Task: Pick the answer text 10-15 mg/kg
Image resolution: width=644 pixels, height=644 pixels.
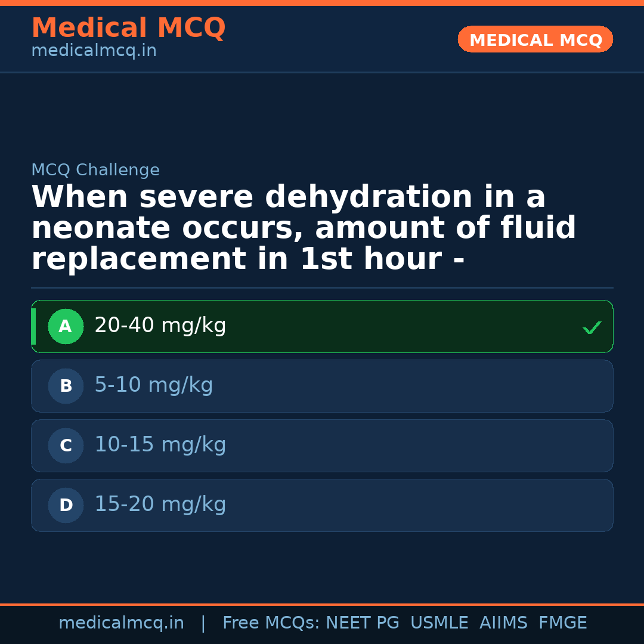Action: 160,445
